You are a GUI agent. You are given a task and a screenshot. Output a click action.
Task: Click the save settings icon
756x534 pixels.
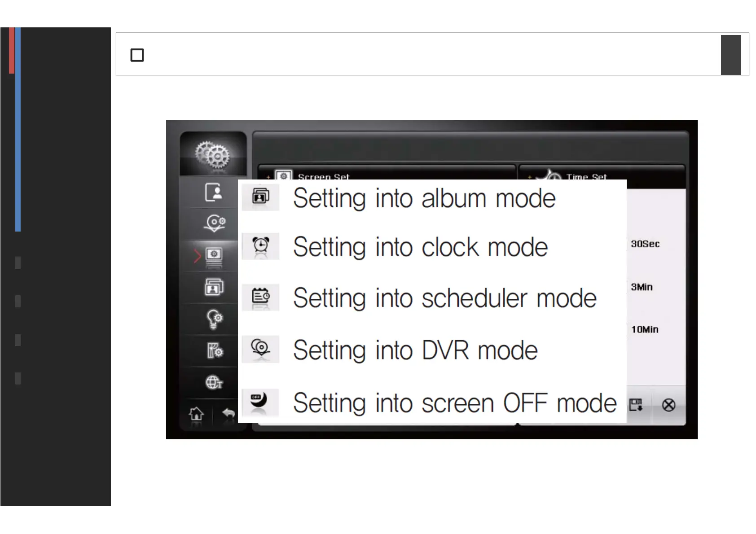point(636,405)
